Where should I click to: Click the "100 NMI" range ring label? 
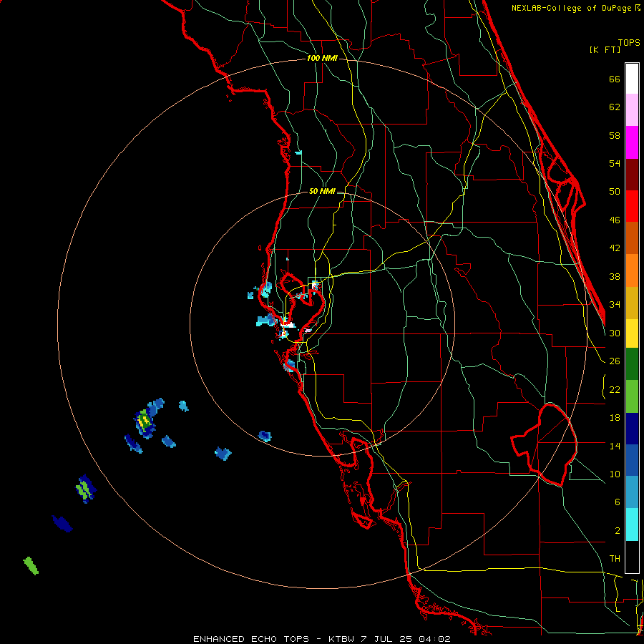click(x=322, y=59)
